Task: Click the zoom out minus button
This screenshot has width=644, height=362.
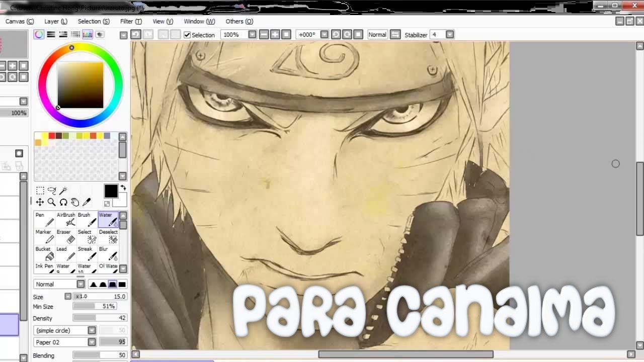Action: (x=264, y=35)
